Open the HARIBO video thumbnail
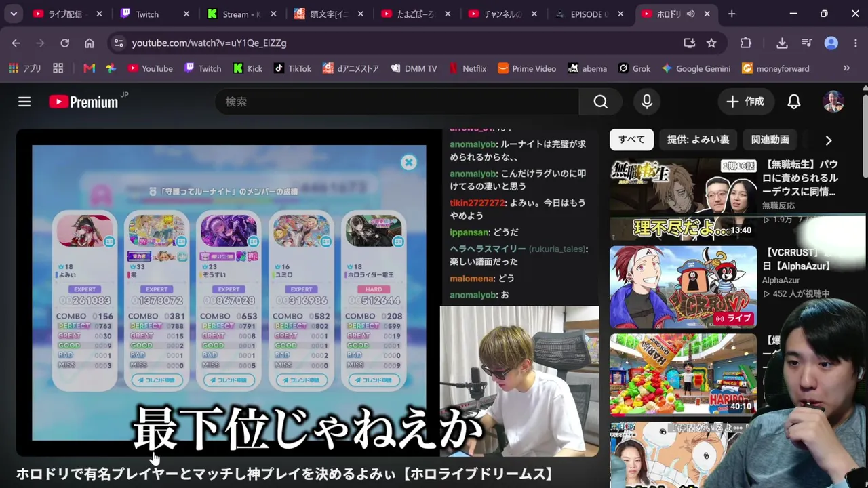 tap(683, 375)
